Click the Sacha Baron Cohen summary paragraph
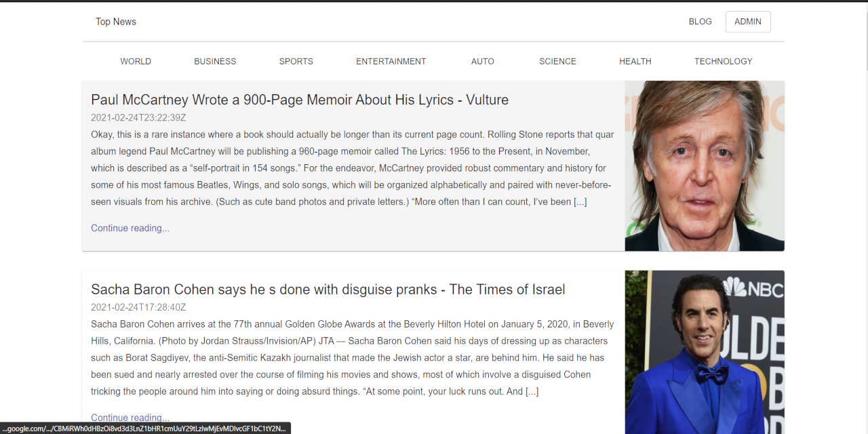This screenshot has width=868, height=434. pyautogui.click(x=353, y=357)
